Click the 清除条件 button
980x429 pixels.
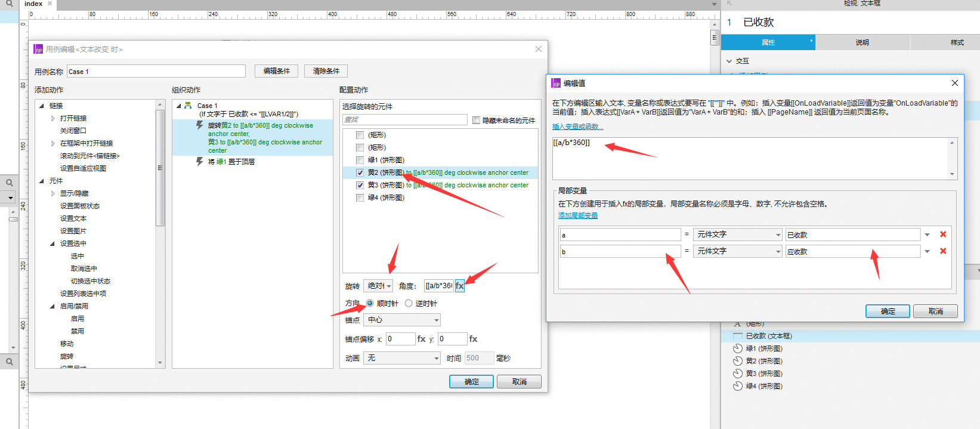326,71
